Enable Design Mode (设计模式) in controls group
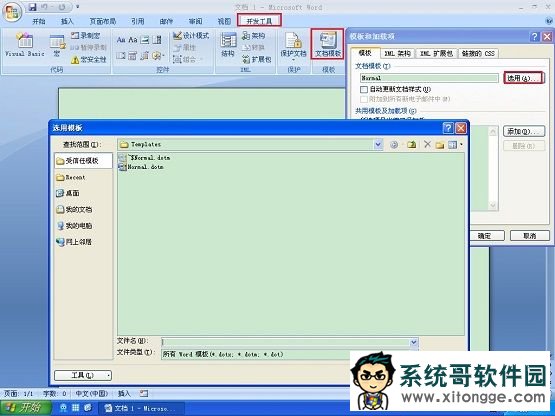This screenshot has height=416, width=555. (x=191, y=35)
